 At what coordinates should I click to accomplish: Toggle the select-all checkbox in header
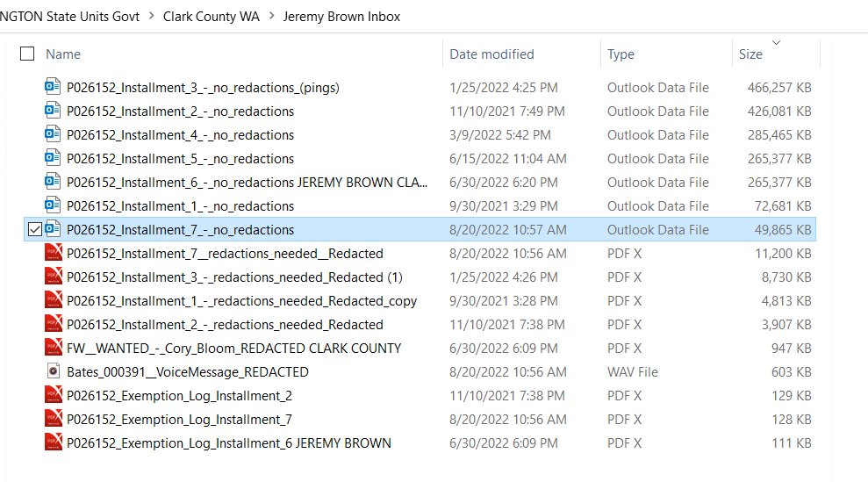(x=27, y=54)
